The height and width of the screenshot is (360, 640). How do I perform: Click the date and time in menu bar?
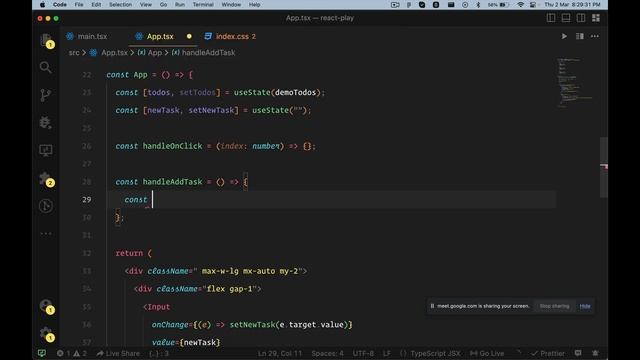[572, 5]
